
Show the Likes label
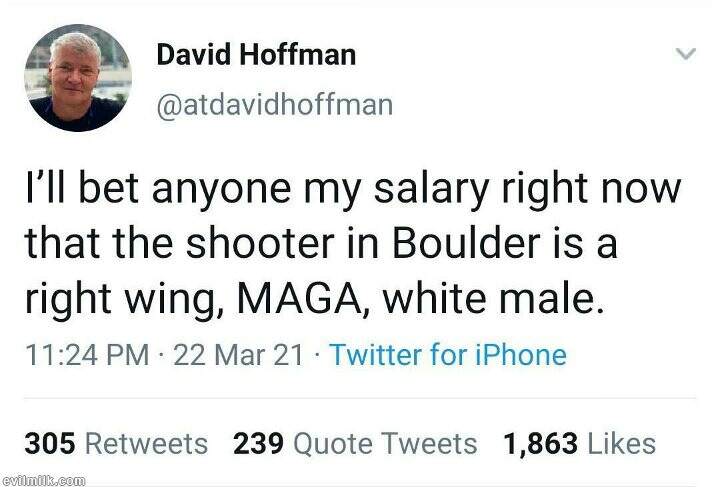tap(622, 443)
